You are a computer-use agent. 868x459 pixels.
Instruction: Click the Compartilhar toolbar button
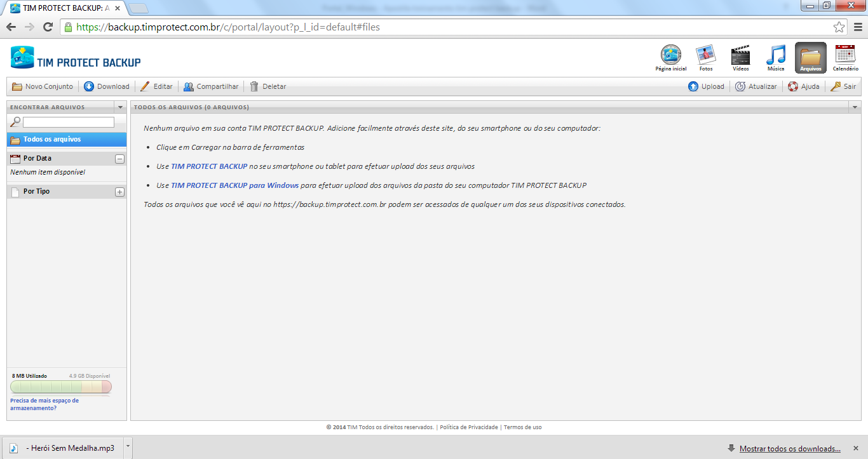click(211, 86)
